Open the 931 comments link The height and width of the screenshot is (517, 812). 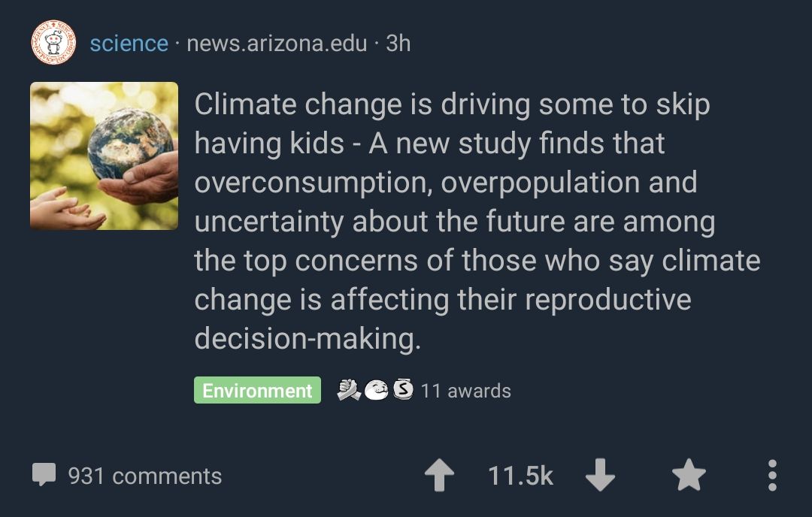[x=144, y=476]
